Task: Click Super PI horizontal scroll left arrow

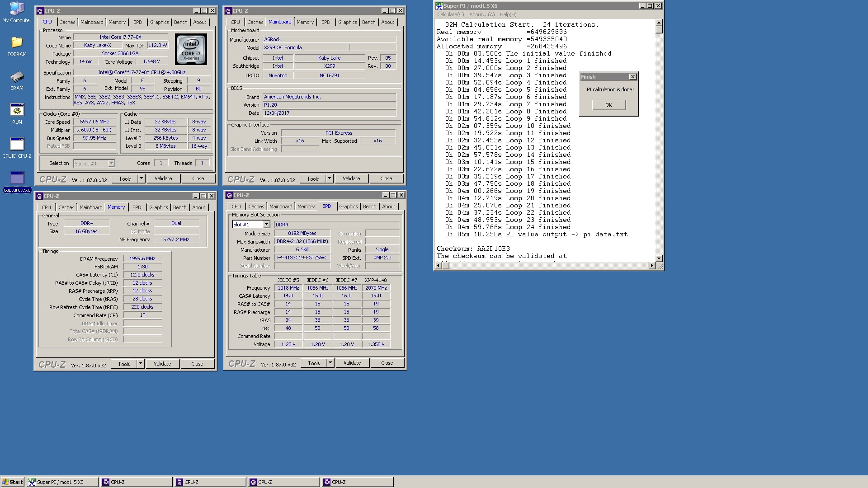Action: pyautogui.click(x=439, y=266)
